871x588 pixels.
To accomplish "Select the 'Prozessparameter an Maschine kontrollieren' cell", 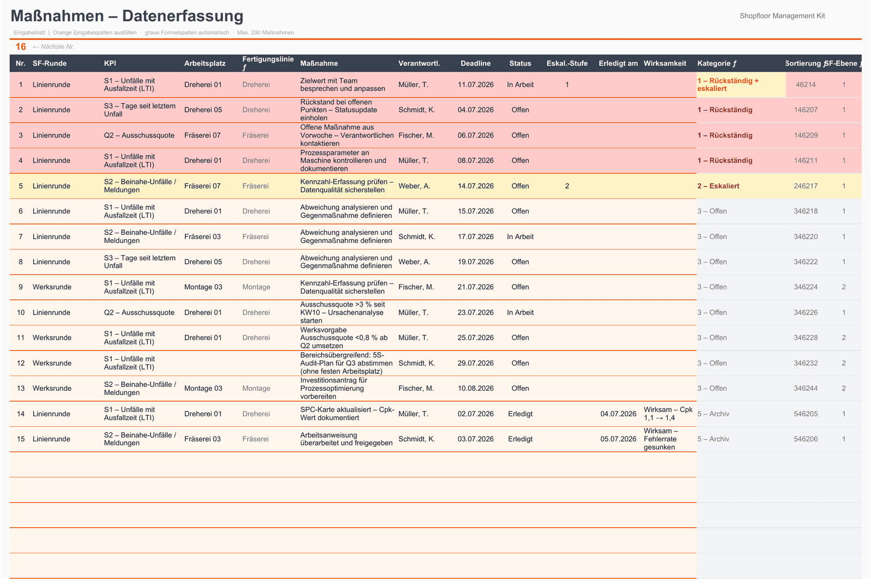I will coord(348,160).
